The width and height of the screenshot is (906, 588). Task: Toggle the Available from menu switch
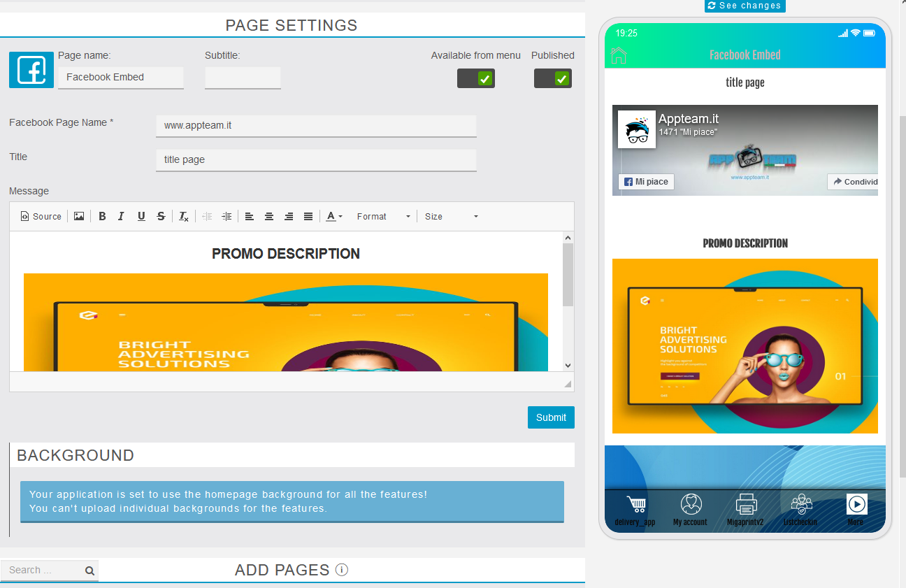[x=476, y=78]
